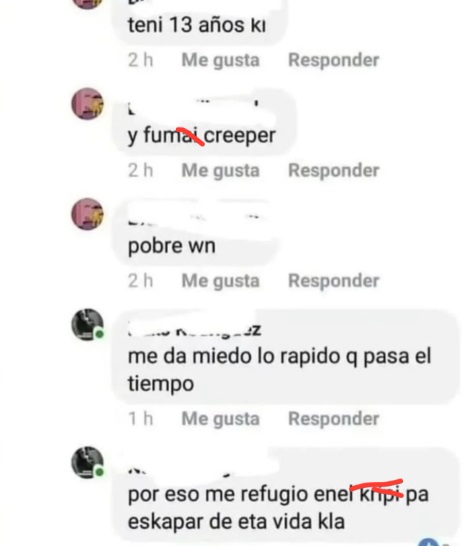The width and height of the screenshot is (465, 546).
Task: Click green online dot on last comment avatar
Action: click(x=99, y=472)
